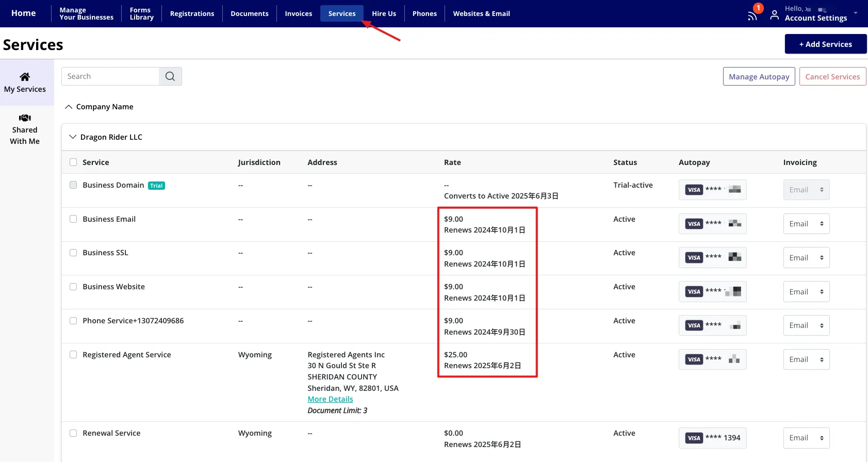Open the notifications feed icon
Screen dimensions: 868x462
tap(752, 16)
